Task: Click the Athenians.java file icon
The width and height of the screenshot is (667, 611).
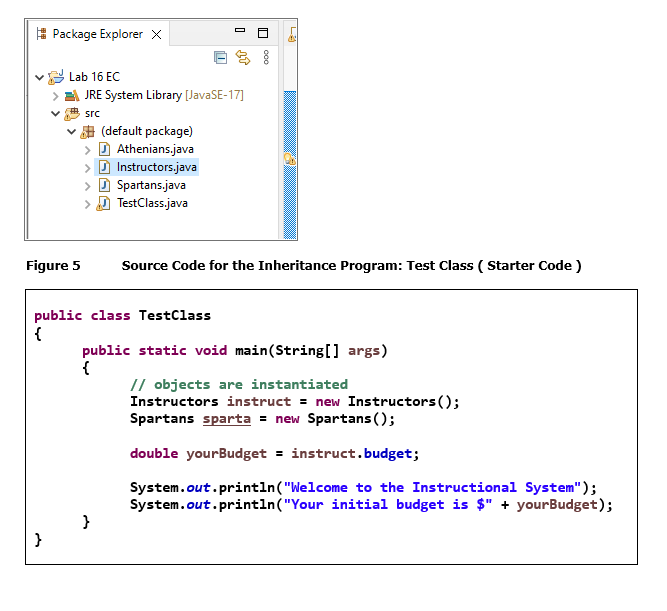Action: click(x=104, y=149)
